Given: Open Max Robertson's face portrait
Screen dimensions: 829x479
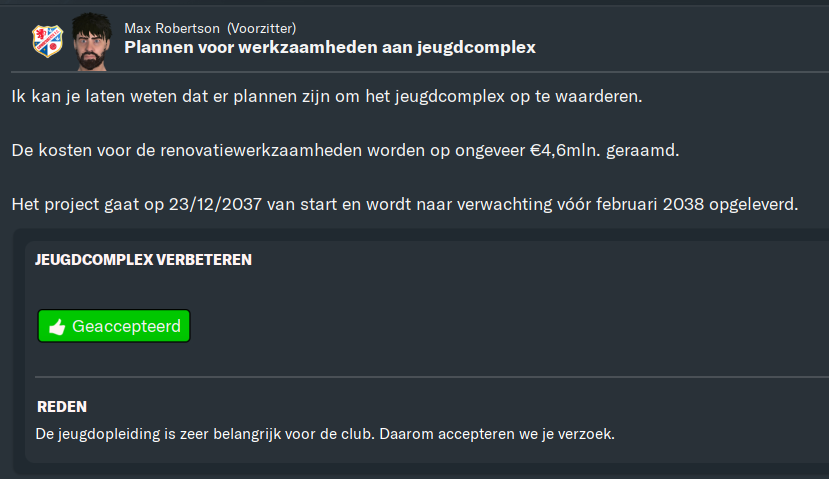Looking at the screenshot, I should pyautogui.click(x=91, y=42).
